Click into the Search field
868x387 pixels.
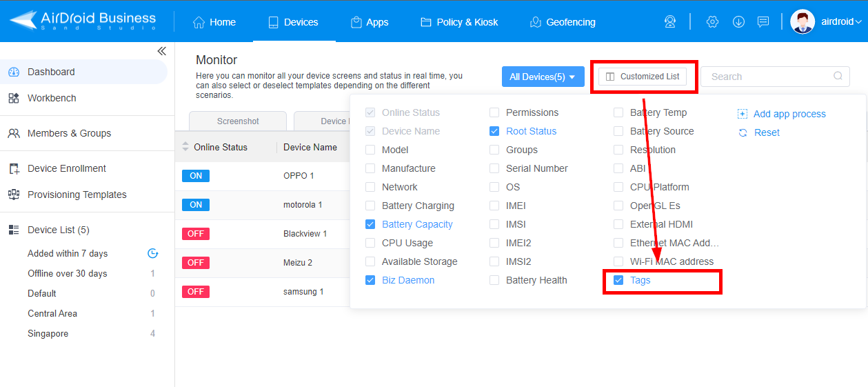(776, 77)
